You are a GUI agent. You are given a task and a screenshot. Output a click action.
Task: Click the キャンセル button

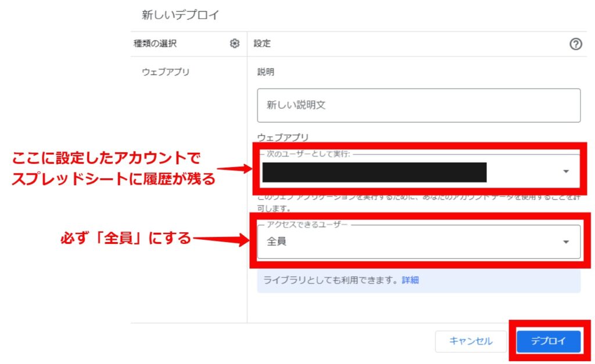click(471, 341)
